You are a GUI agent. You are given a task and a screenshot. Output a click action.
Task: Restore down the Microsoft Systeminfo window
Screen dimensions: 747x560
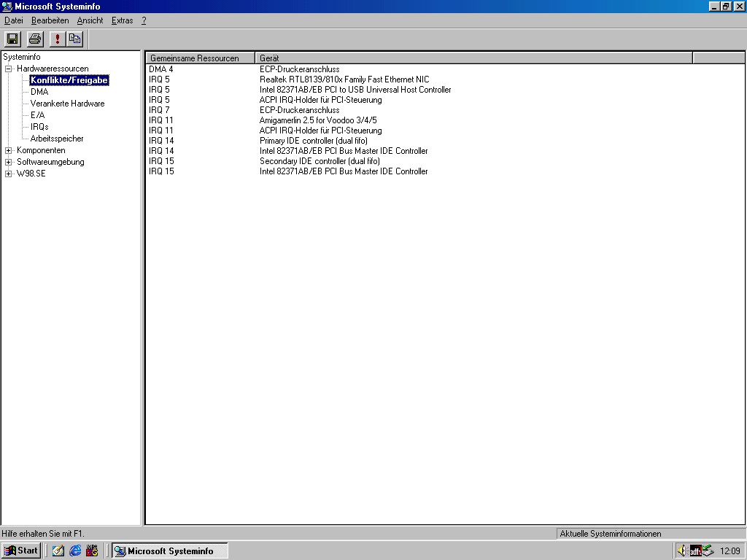(x=725, y=6)
